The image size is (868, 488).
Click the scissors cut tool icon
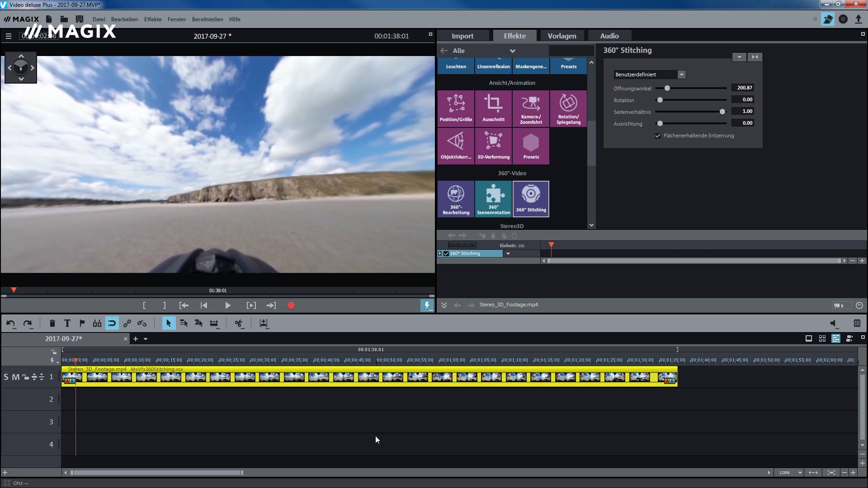(239, 324)
